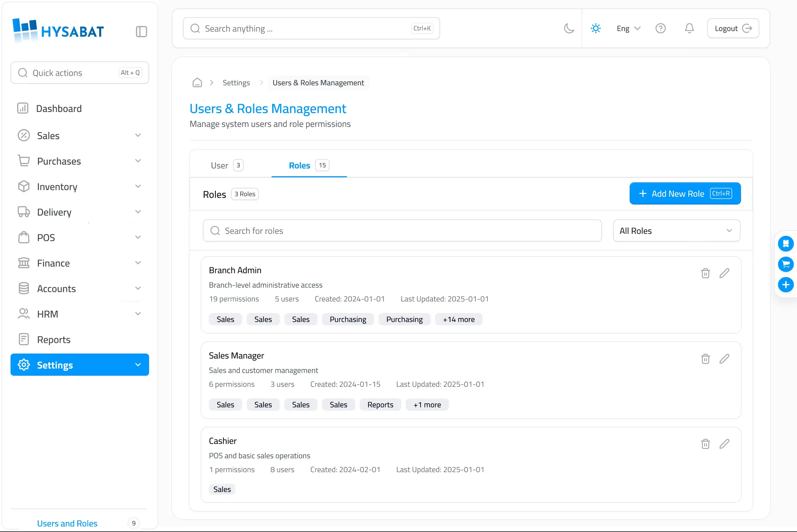797x532 pixels.
Task: Focus the Search anything field
Action: tap(311, 28)
